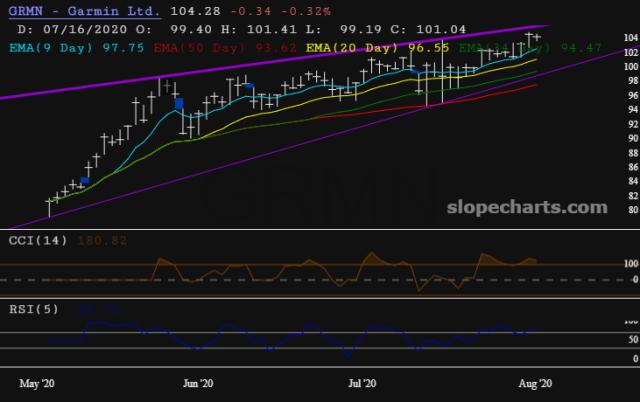Click the blue marker near early June candles
Viewport: 640px width, 402px height.
179,104
